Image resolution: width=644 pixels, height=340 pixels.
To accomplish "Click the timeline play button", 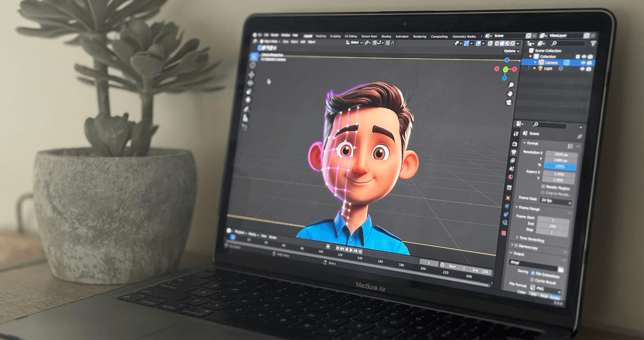I will click(x=351, y=250).
